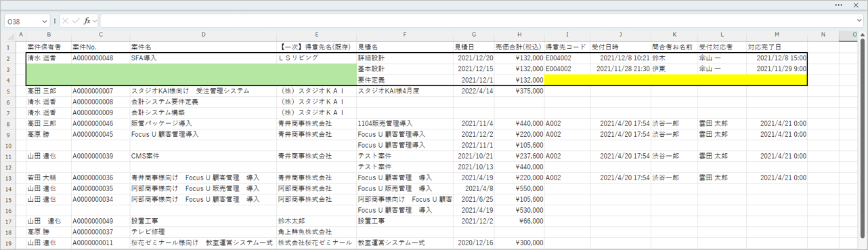Open the dropdown arrow next to fx

point(95,21)
